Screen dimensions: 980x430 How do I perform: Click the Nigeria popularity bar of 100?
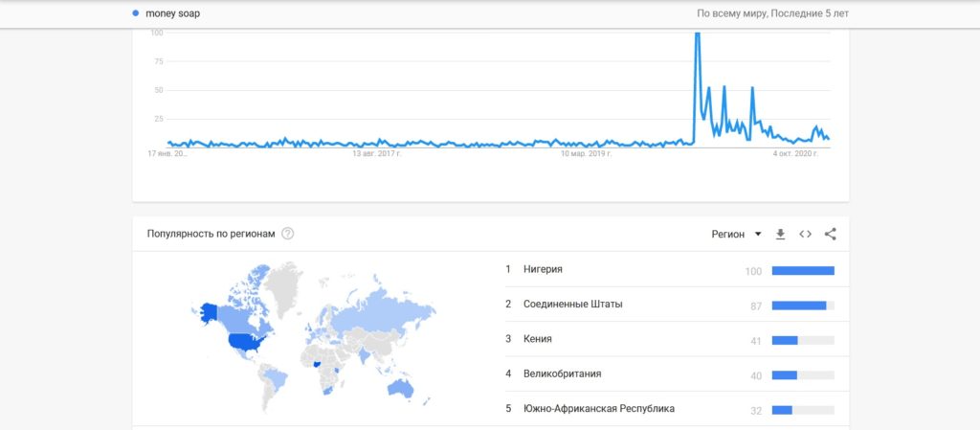tap(803, 271)
